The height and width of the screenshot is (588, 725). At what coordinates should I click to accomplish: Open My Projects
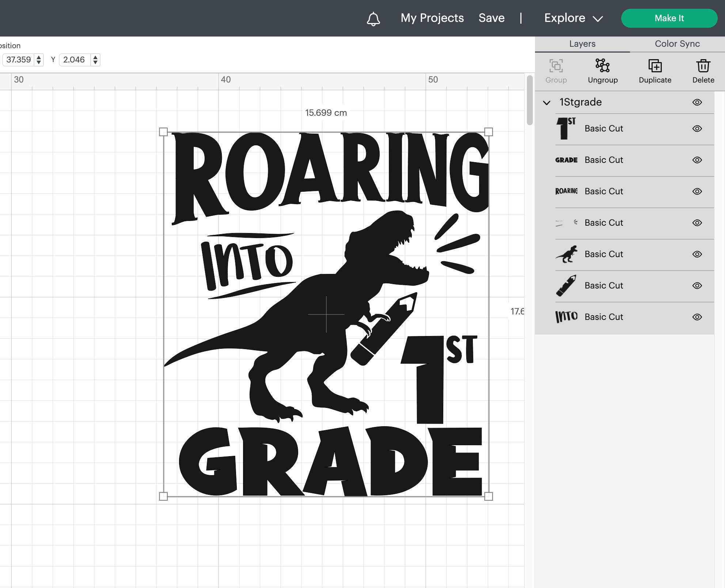click(x=432, y=18)
